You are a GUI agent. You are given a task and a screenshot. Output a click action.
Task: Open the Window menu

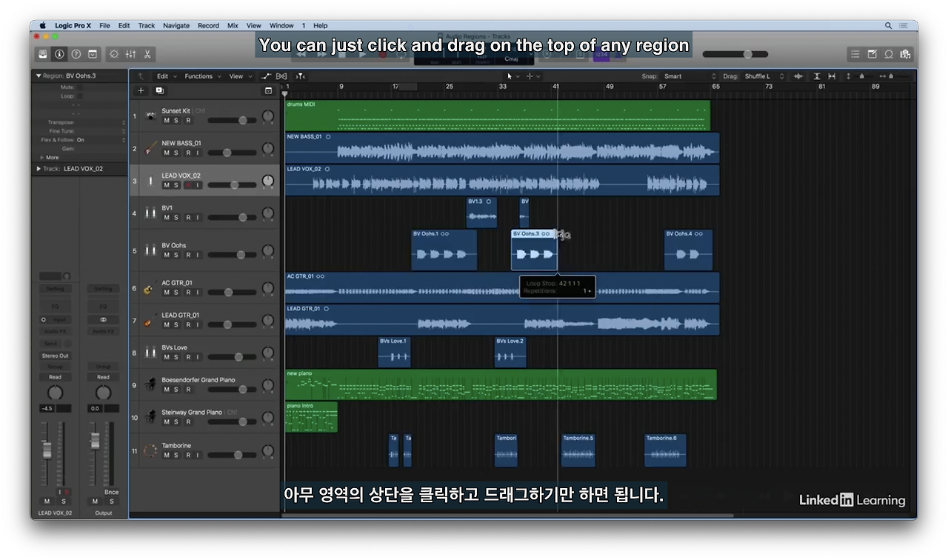tap(281, 25)
